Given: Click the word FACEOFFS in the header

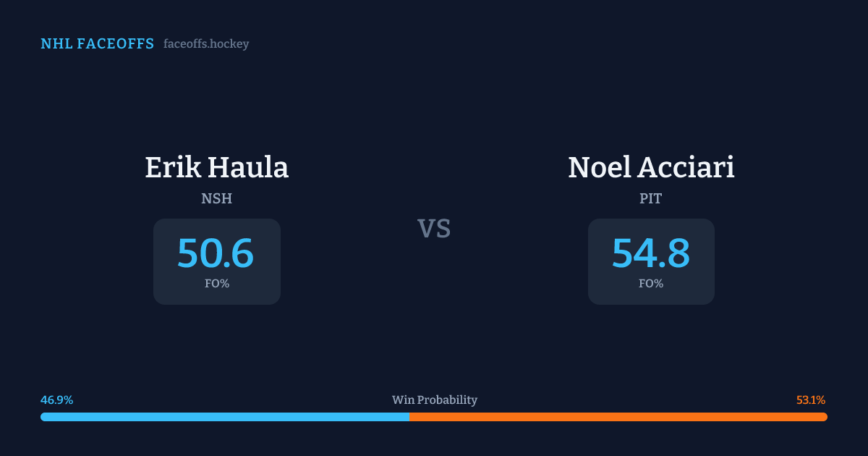Looking at the screenshot, I should (x=116, y=44).
